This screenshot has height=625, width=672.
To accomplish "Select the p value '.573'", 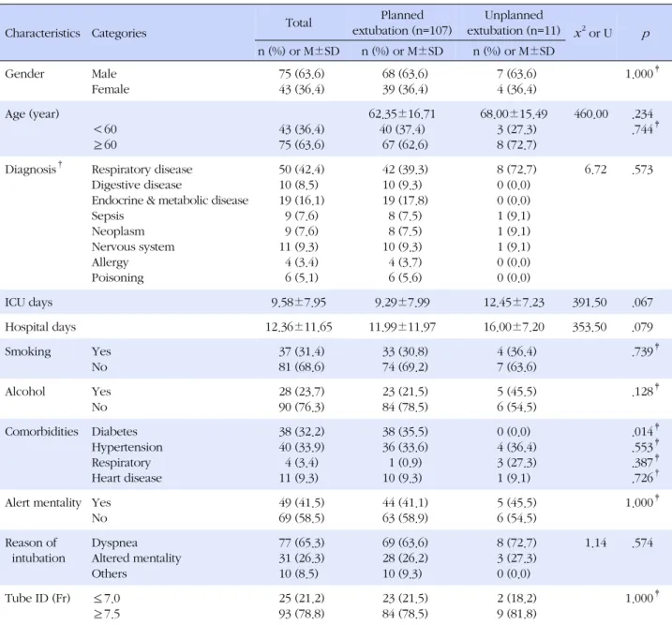I will 642,170.
